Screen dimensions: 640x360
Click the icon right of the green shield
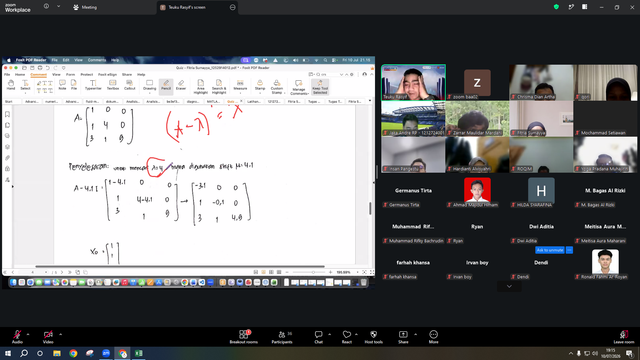point(571,7)
